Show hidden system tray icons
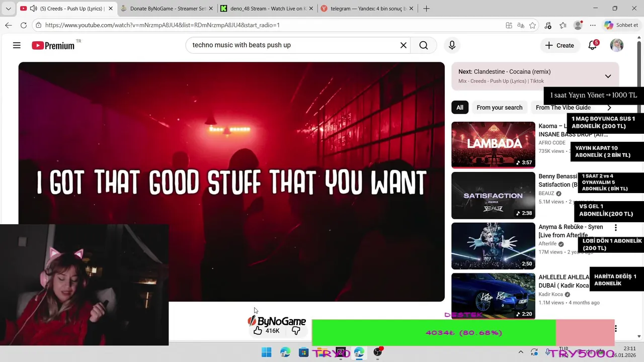Screen dimensions: 644x362 click(521, 352)
